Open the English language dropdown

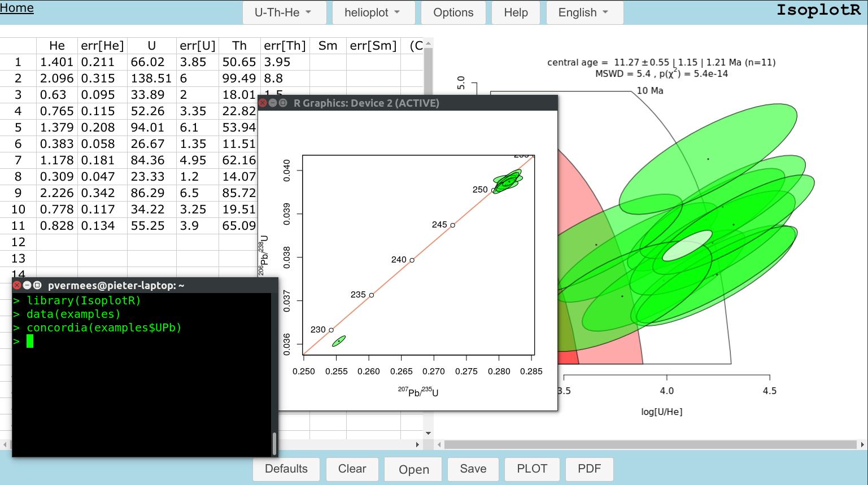pyautogui.click(x=585, y=12)
